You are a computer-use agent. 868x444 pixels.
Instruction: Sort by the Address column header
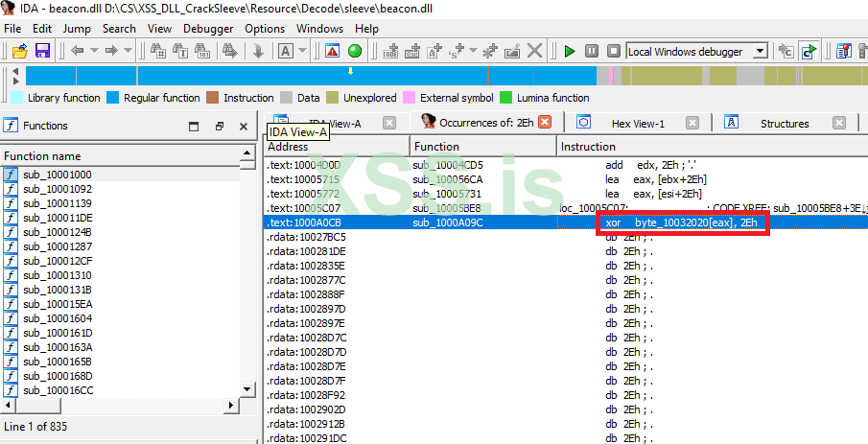tap(337, 147)
